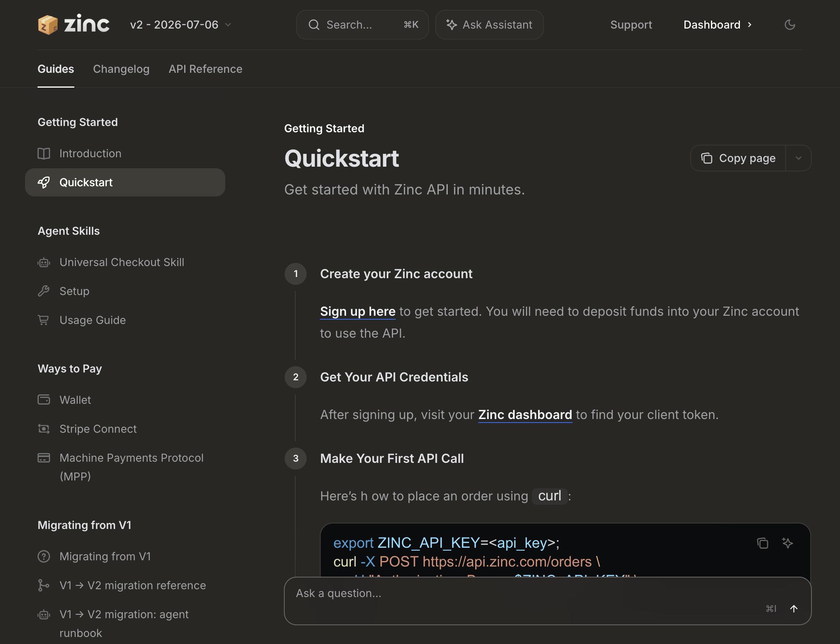Open the Introduction page
The width and height of the screenshot is (840, 644).
point(90,153)
